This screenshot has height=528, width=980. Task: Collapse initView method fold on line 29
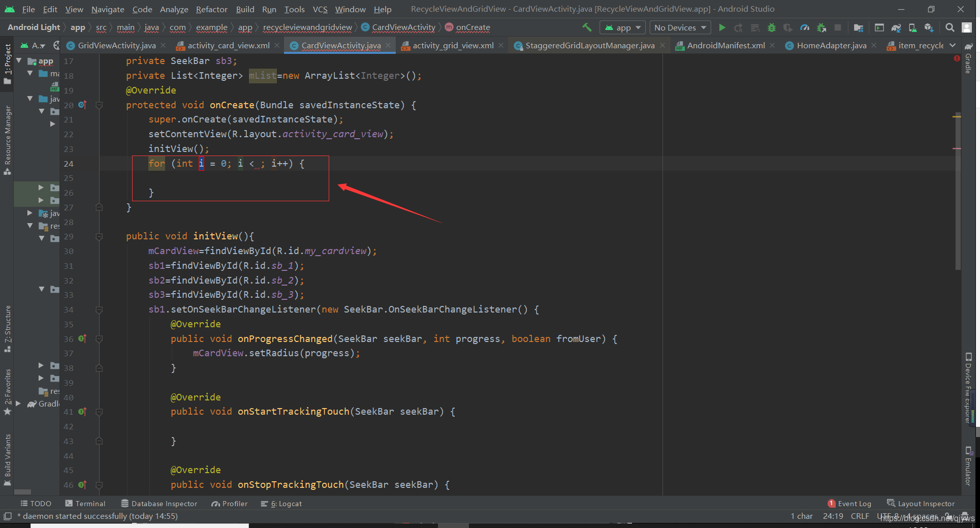point(100,236)
